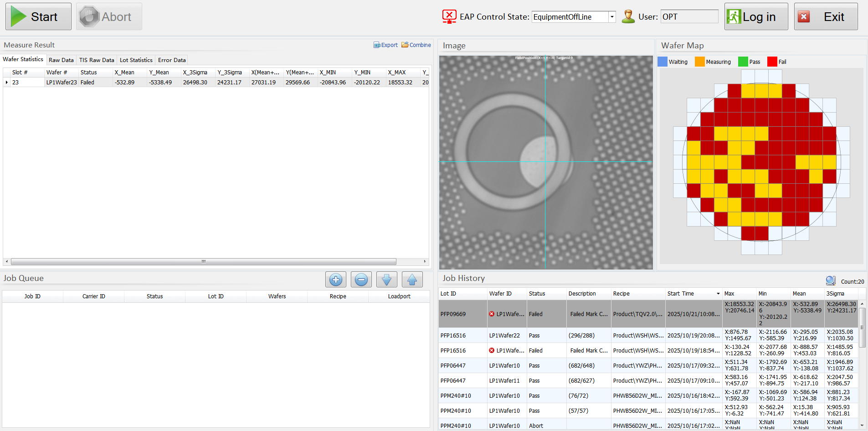Screen dimensions: 868x431
Task: Click the Job History search icon
Action: (x=830, y=281)
